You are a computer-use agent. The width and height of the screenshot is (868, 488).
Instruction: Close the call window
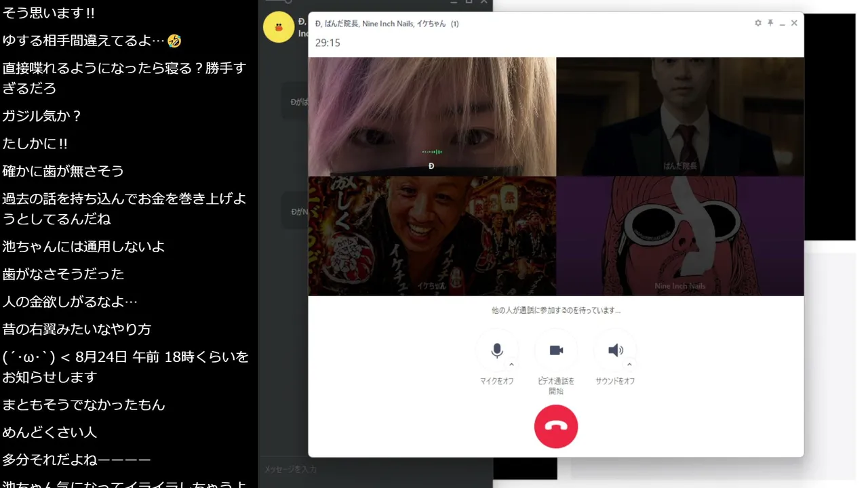tap(794, 23)
